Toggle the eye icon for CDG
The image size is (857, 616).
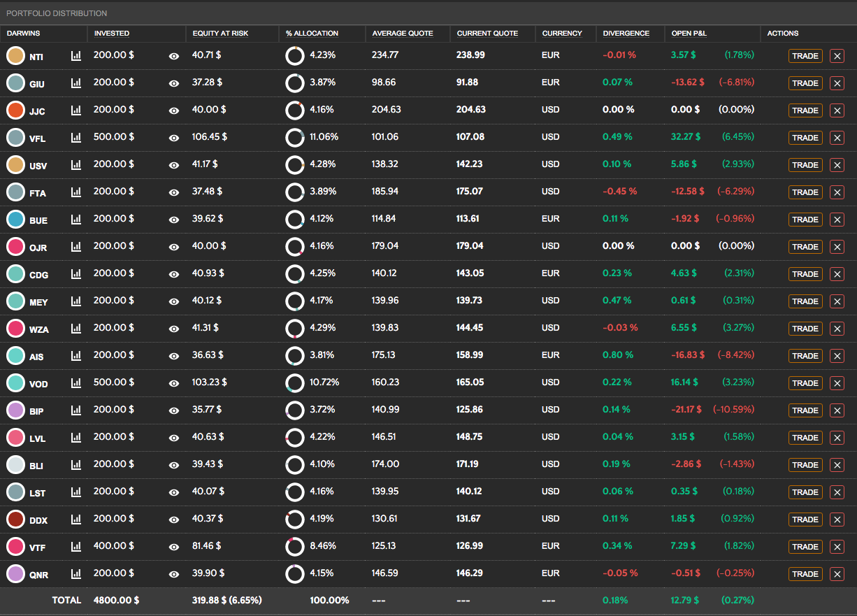coord(174,274)
